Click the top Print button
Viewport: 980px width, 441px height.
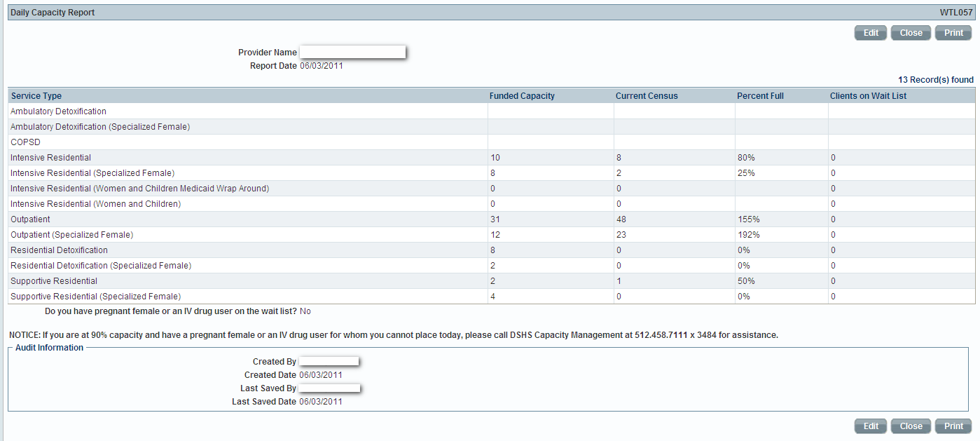pyautogui.click(x=953, y=33)
